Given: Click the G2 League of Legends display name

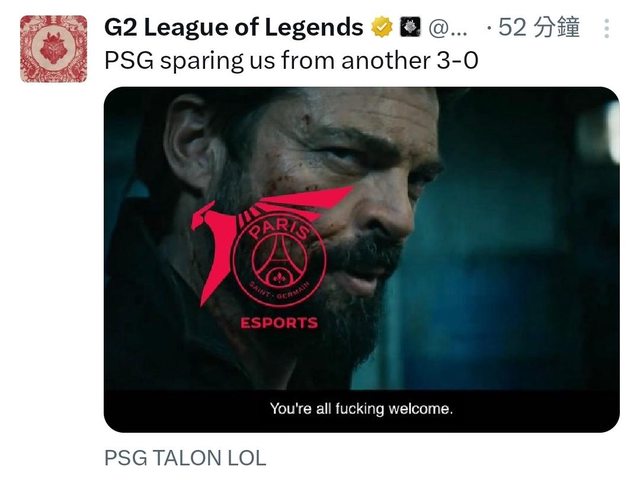Looking at the screenshot, I should pyautogui.click(x=233, y=27).
